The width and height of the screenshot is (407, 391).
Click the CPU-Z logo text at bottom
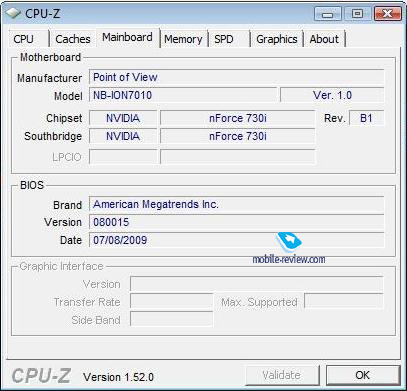41,376
